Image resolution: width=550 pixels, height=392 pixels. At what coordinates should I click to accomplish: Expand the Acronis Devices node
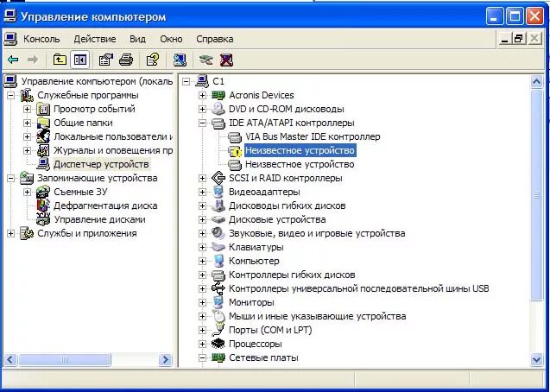coord(202,95)
